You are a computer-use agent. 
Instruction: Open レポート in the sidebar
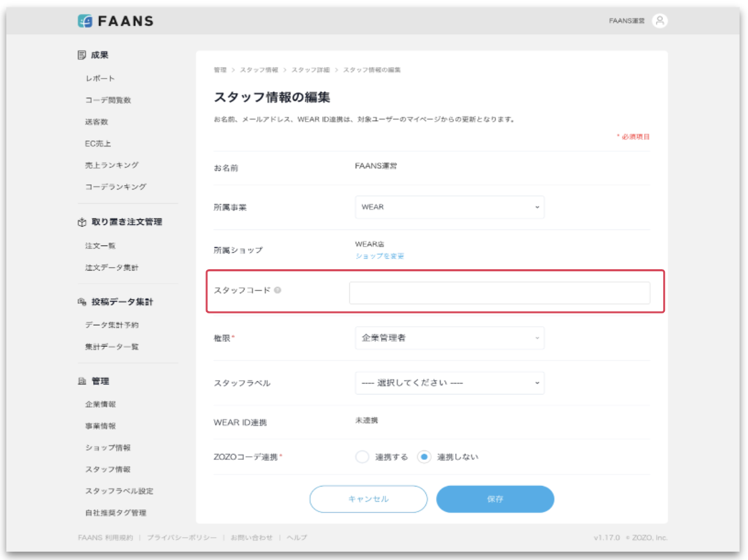click(100, 79)
